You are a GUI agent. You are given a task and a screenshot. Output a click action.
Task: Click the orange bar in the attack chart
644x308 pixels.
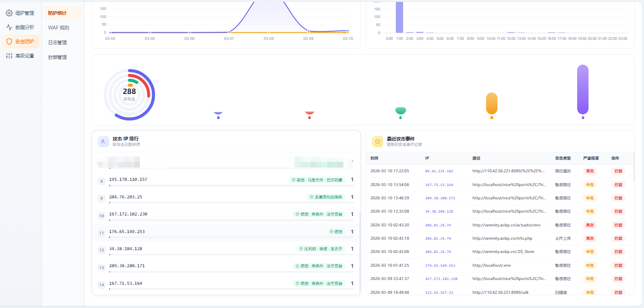coord(491,103)
